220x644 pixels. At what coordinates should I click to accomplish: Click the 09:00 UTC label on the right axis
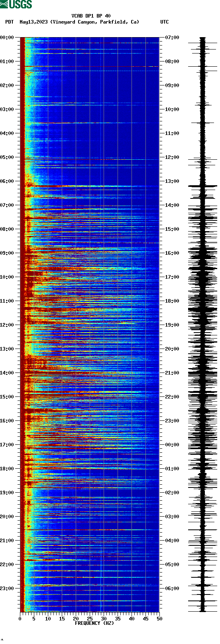[172, 85]
